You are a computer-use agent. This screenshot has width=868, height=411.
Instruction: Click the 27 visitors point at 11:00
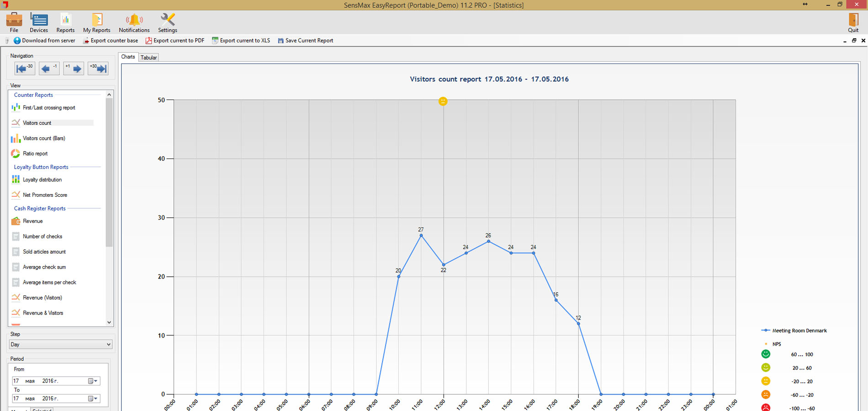click(421, 236)
